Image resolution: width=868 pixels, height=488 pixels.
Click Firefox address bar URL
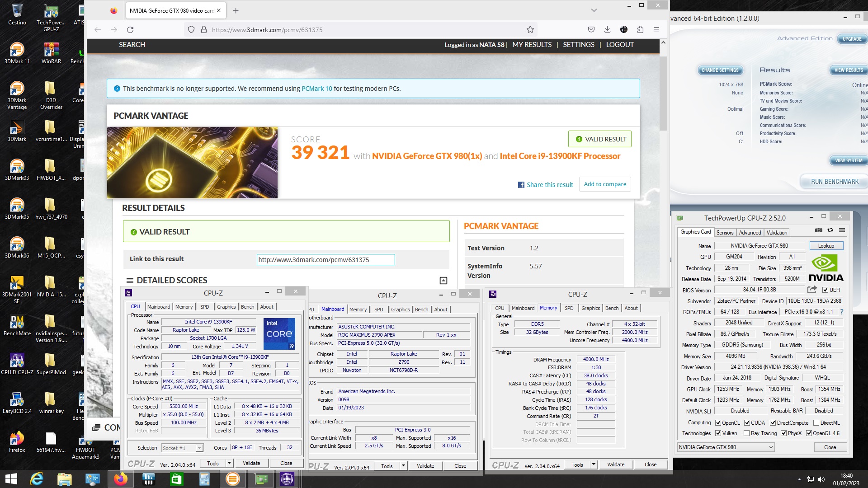[x=267, y=30]
